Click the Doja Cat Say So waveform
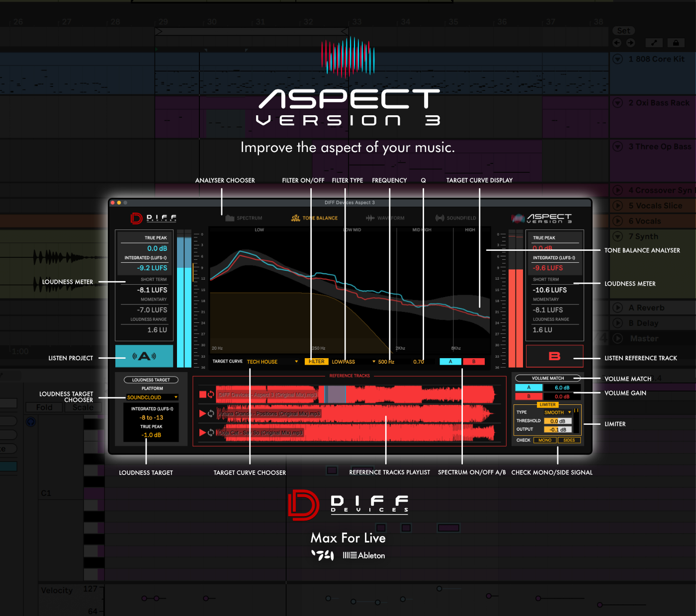696x616 pixels. [x=356, y=433]
